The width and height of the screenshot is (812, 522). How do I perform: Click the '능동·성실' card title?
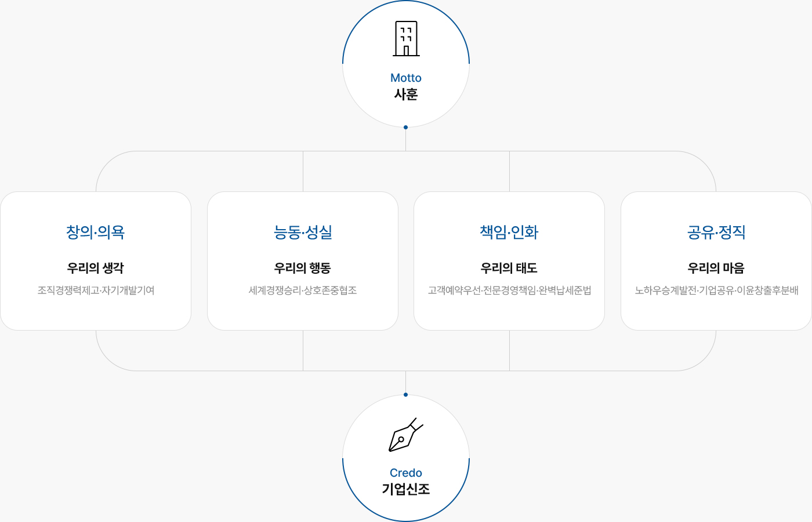pos(303,232)
